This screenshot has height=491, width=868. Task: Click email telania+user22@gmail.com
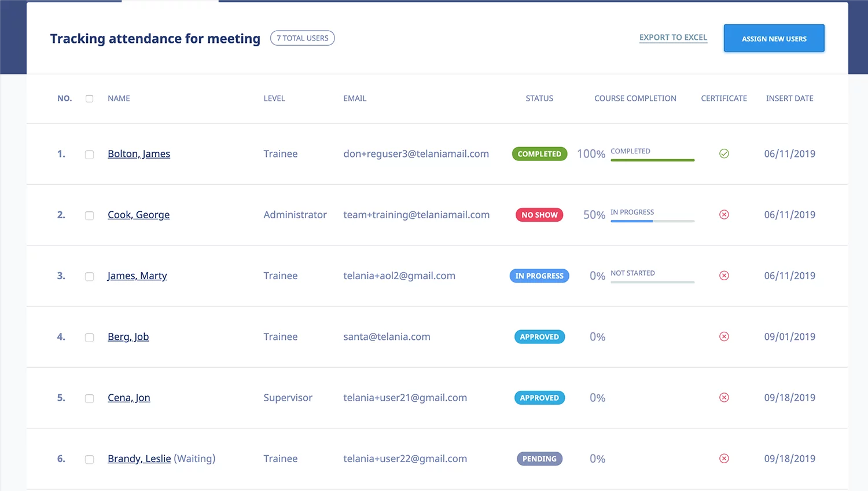click(x=405, y=459)
